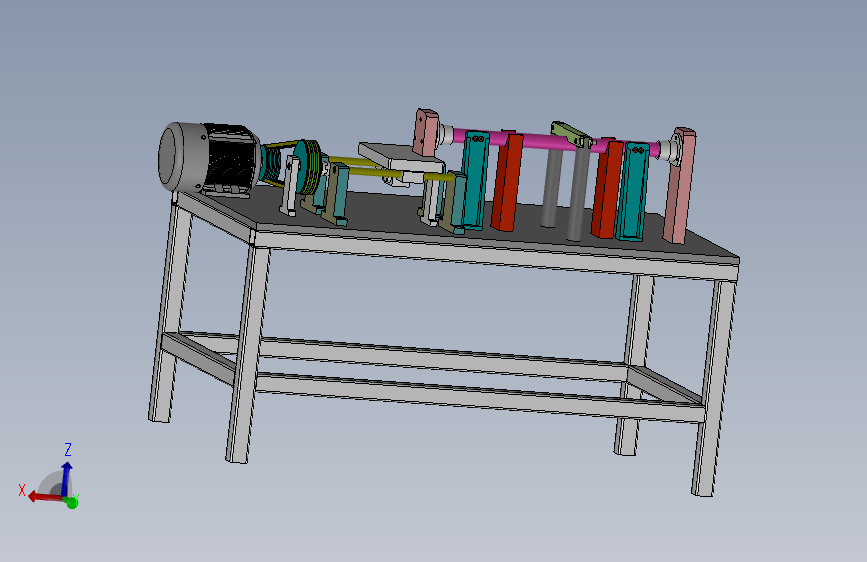Select the green lever arm atop the magenta shaft

(x=571, y=134)
